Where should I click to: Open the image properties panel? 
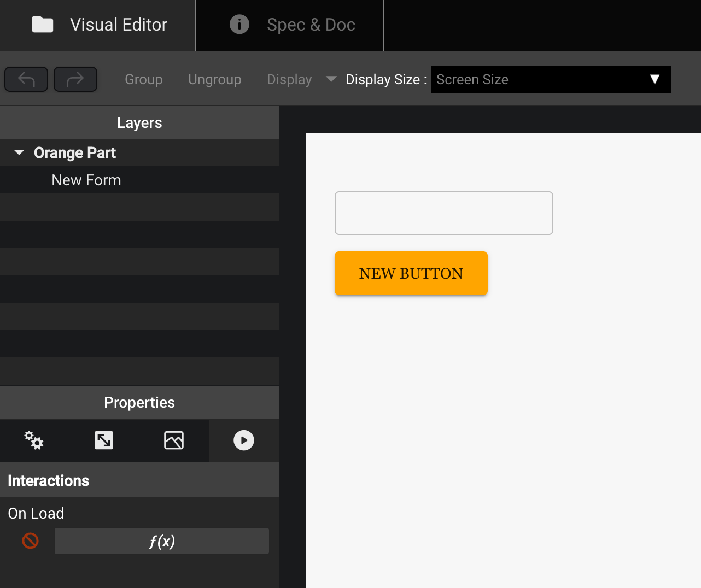point(174,440)
